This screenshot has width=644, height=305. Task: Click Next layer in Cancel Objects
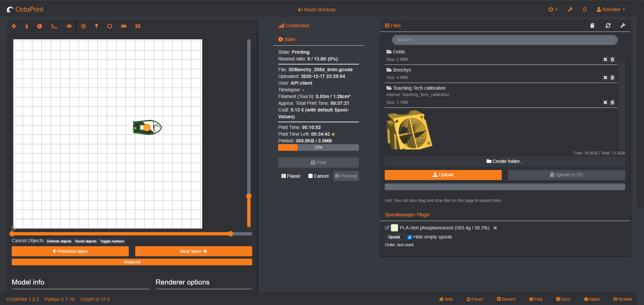pyautogui.click(x=193, y=251)
